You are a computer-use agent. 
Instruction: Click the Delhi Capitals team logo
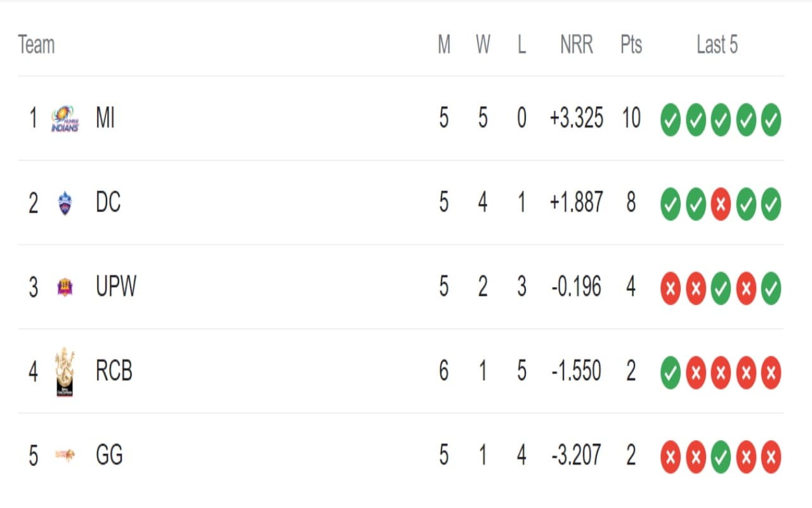(x=65, y=203)
